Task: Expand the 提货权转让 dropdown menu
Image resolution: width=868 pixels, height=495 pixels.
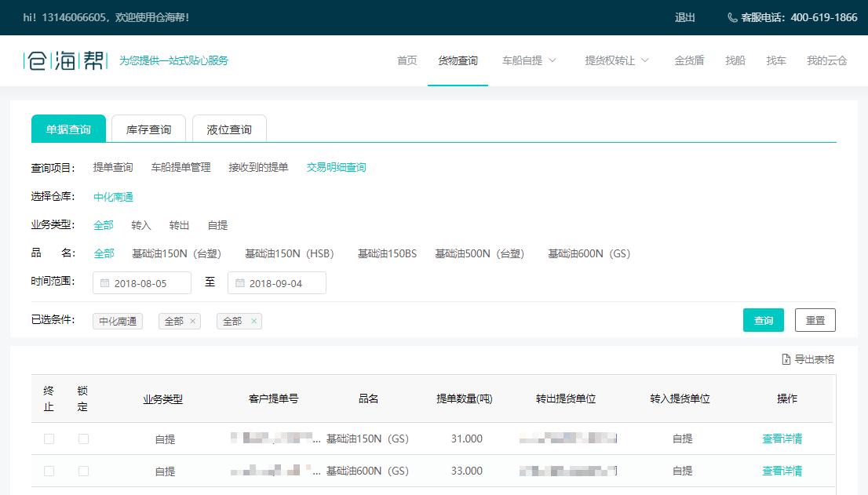Action: coord(644,60)
